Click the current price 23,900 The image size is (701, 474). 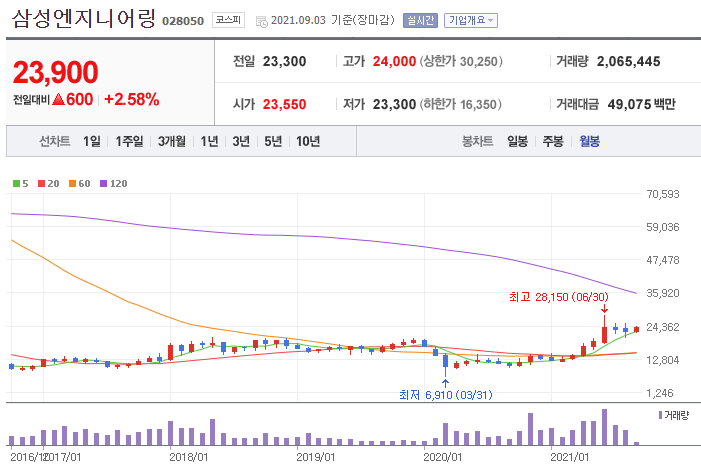[x=55, y=72]
